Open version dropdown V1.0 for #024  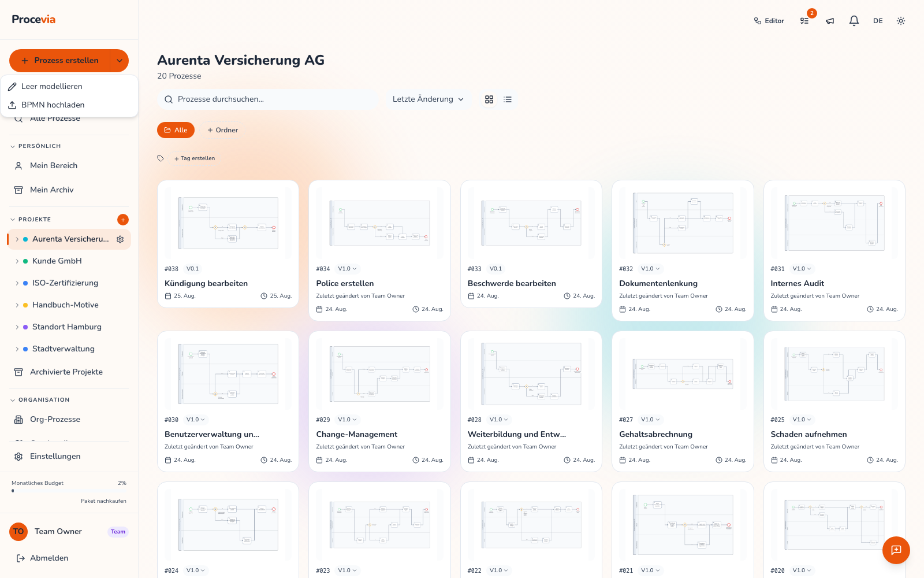pyautogui.click(x=196, y=570)
